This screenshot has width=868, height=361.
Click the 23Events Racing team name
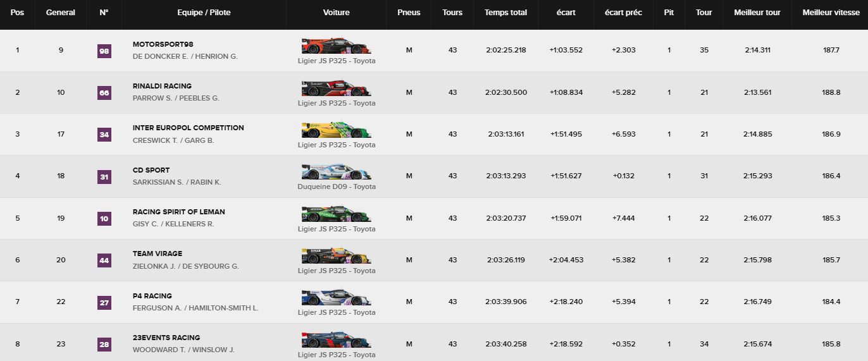click(x=166, y=338)
